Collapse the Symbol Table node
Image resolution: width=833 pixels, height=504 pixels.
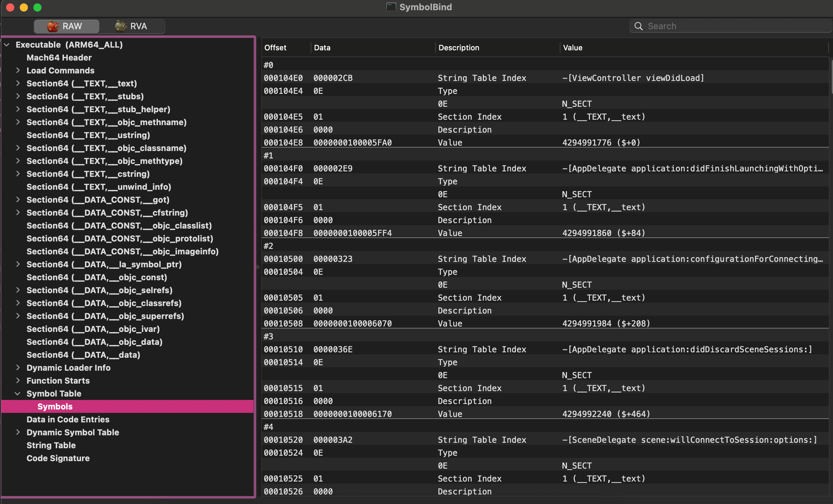click(x=18, y=393)
